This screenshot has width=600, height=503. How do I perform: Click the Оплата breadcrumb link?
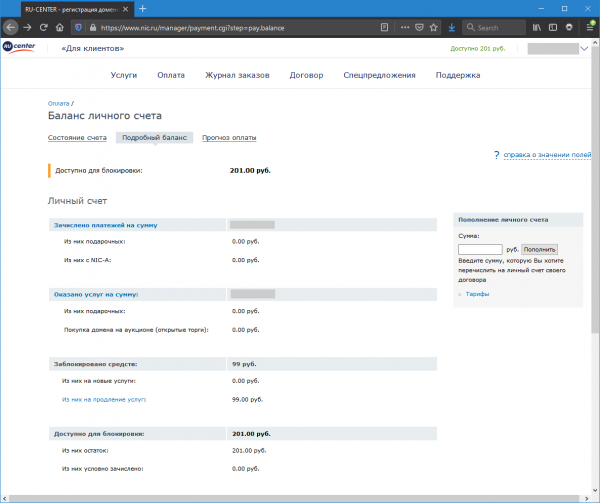tap(59, 104)
